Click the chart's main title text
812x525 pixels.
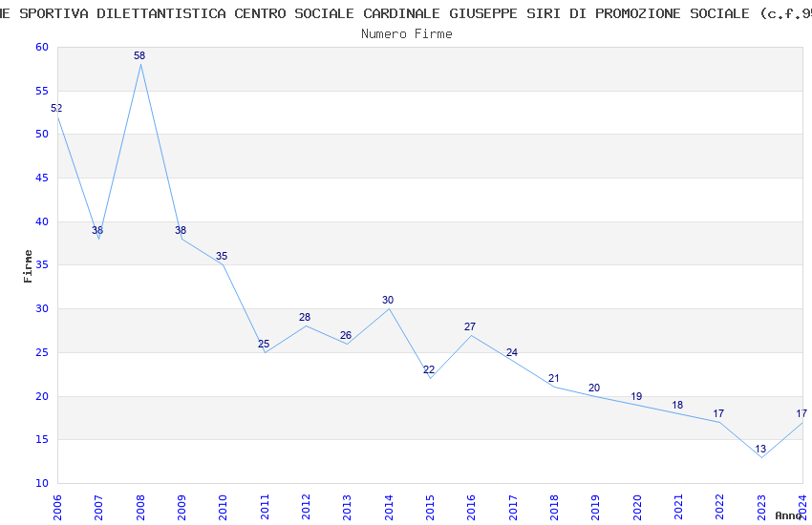point(406,13)
